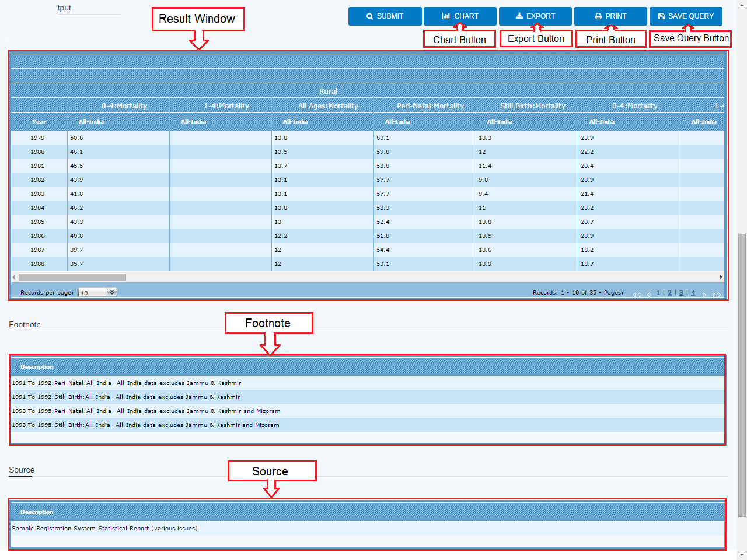Open page 3 of the results

point(681,293)
